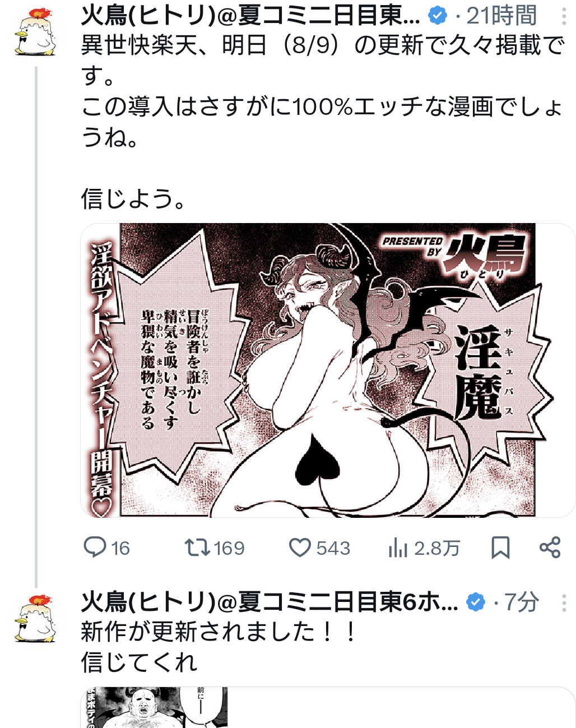This screenshot has height=728, width=576.
Task: Like the tweet with 543 likes
Action: pyautogui.click(x=319, y=548)
